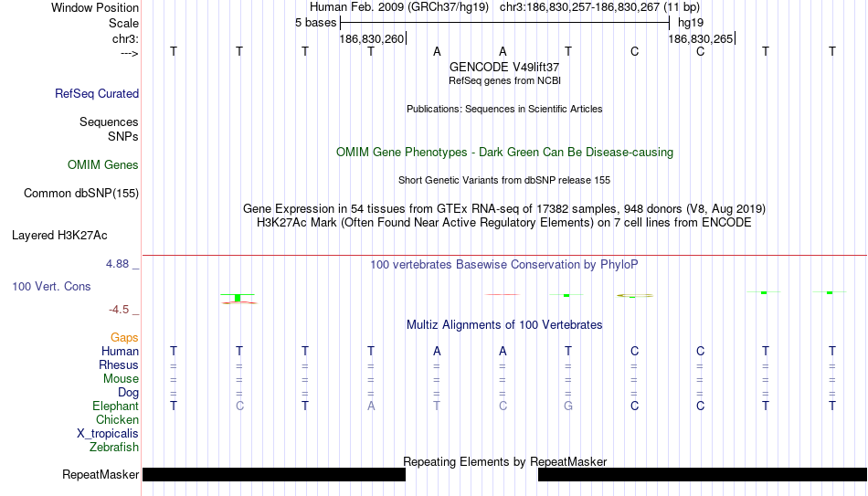Image resolution: width=868 pixels, height=496 pixels.
Task: Click the 'Human' species label
Action: (x=120, y=352)
